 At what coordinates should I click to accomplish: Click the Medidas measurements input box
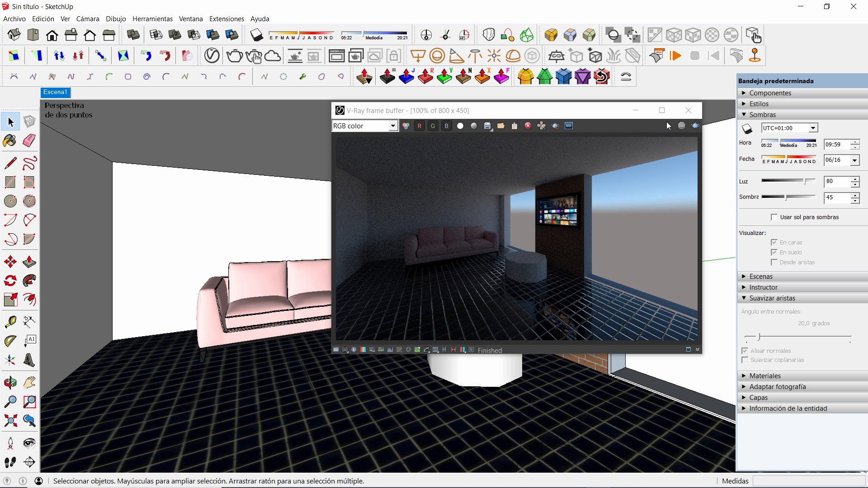tap(809, 481)
